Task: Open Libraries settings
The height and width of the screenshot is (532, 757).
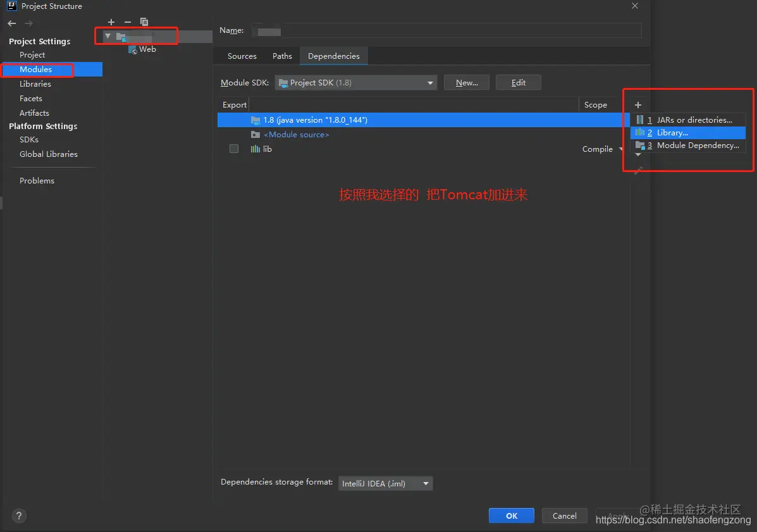Action: click(35, 84)
